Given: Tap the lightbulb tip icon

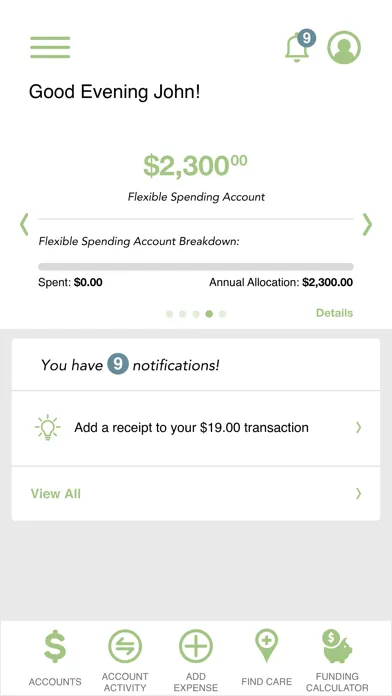Looking at the screenshot, I should (48, 428).
